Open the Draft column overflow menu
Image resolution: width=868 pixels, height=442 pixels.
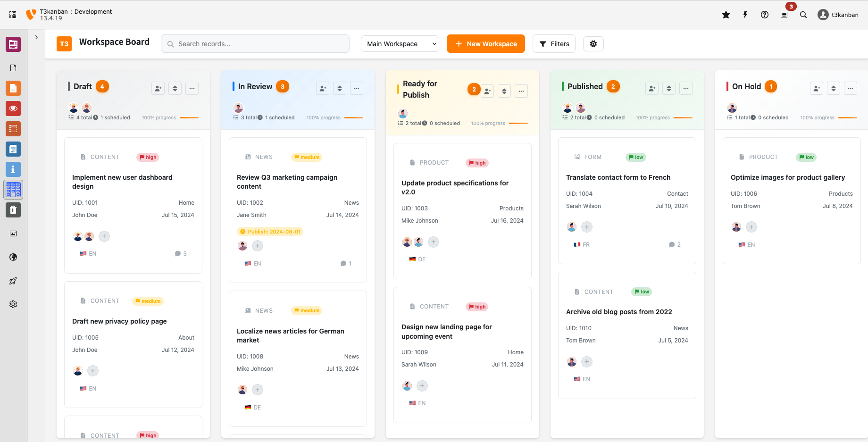(192, 88)
